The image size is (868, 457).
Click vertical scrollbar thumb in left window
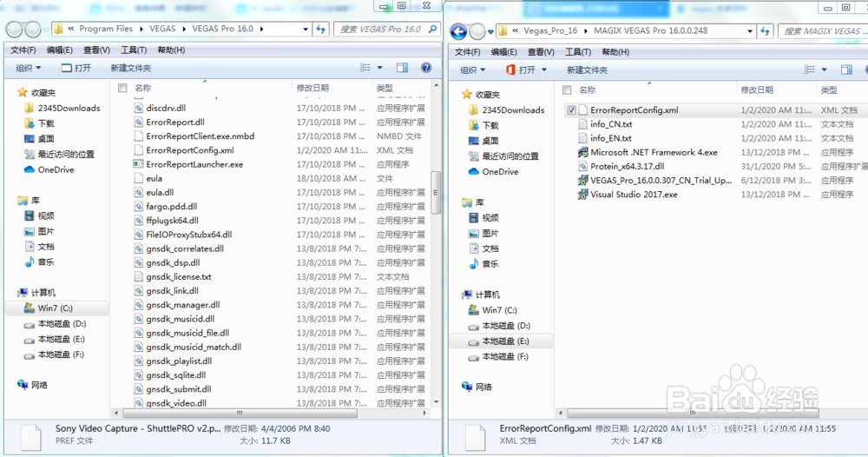pos(437,192)
